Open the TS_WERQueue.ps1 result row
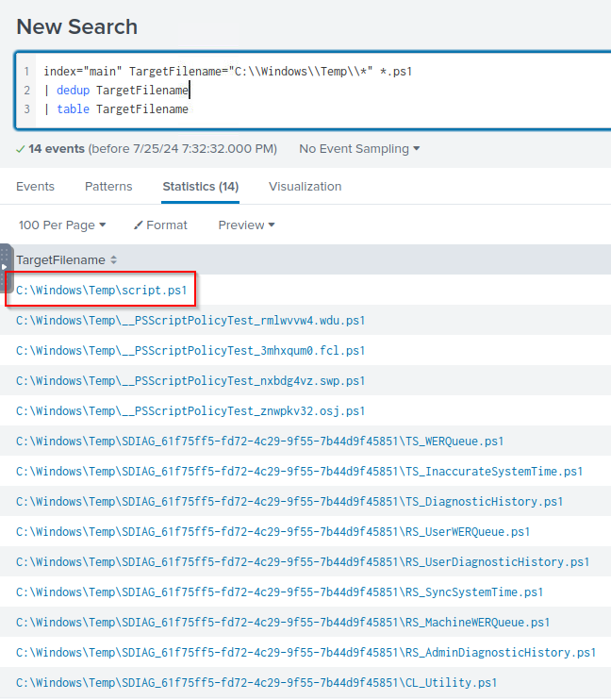Screen dimensions: 611x700 tap(259, 442)
